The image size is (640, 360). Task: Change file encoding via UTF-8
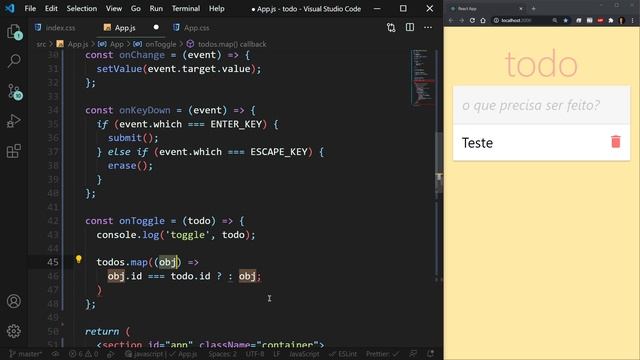255,354
